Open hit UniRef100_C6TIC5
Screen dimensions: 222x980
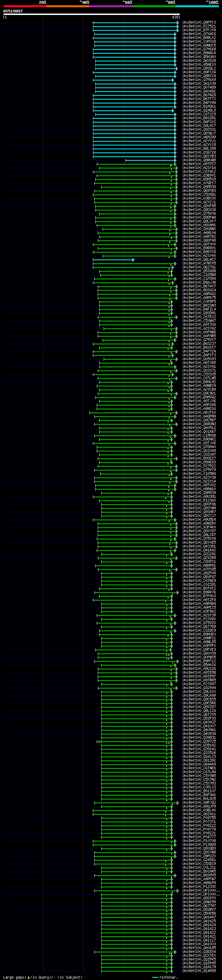point(199,114)
